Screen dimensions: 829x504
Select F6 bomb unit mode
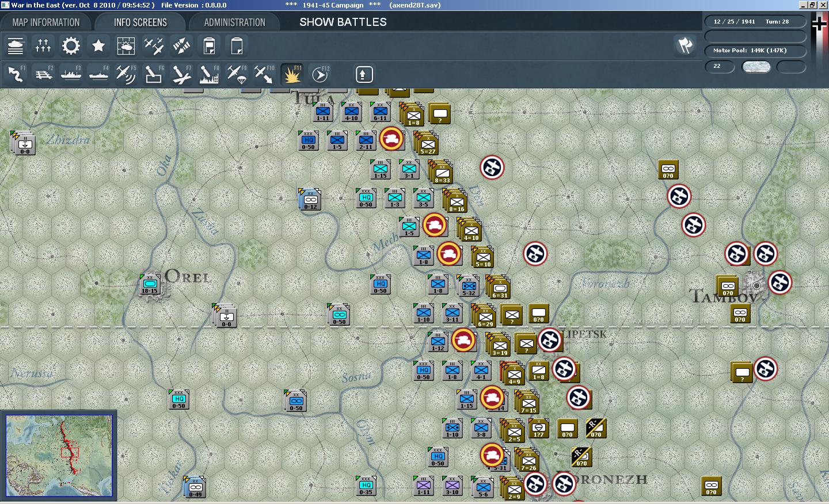154,74
